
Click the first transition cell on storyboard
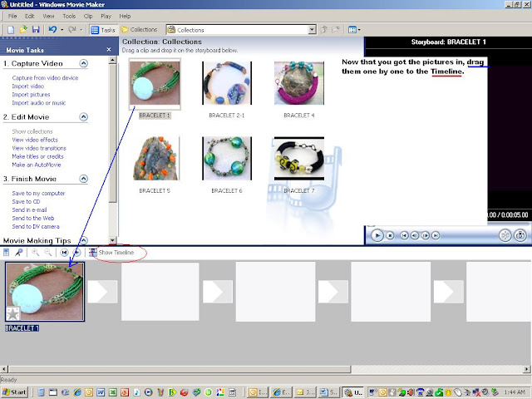click(102, 292)
